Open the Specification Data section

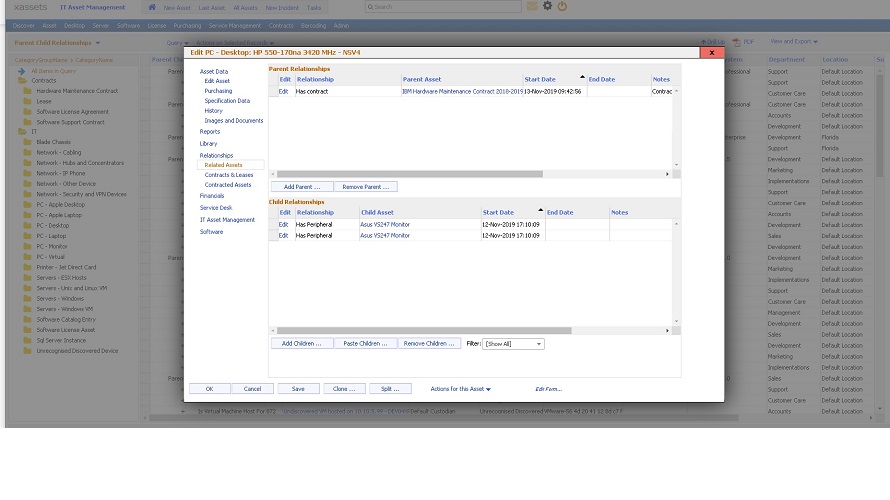pos(227,101)
